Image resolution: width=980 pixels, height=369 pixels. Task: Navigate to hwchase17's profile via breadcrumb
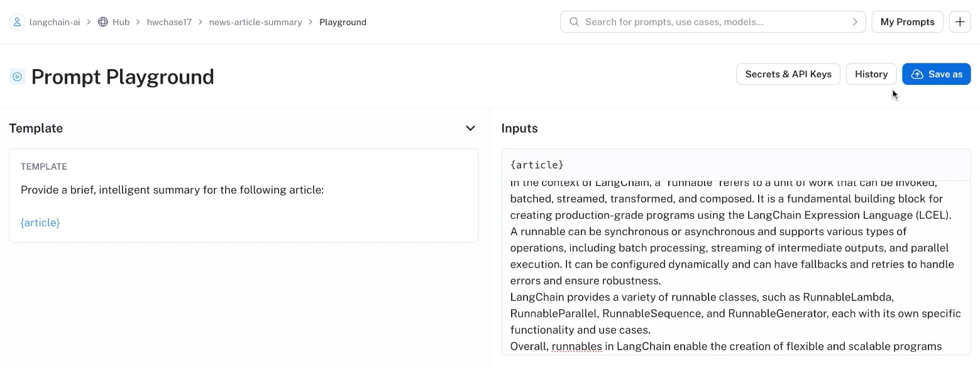(x=169, y=21)
